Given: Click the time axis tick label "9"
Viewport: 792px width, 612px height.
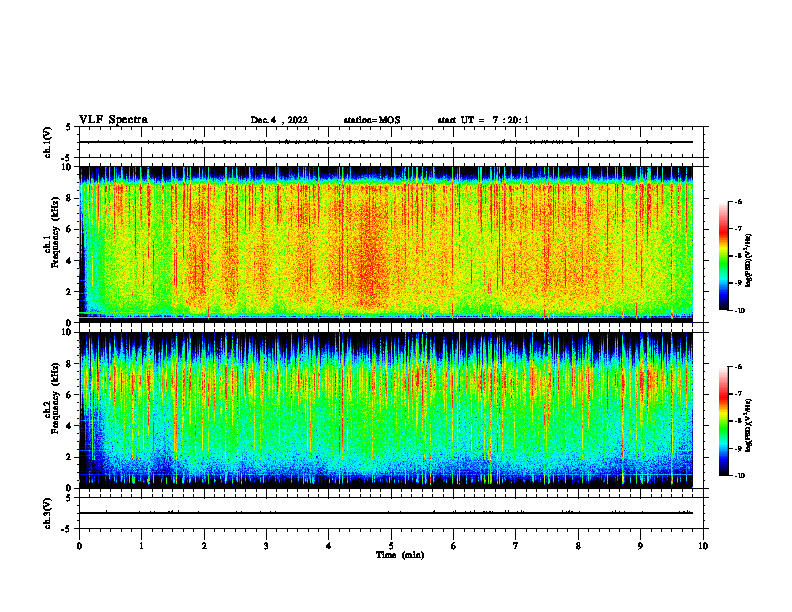Looking at the screenshot, I should click(x=640, y=546).
